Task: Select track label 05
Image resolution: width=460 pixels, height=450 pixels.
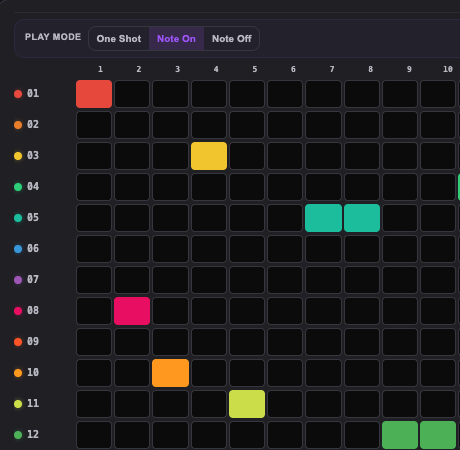Action: 33,217
